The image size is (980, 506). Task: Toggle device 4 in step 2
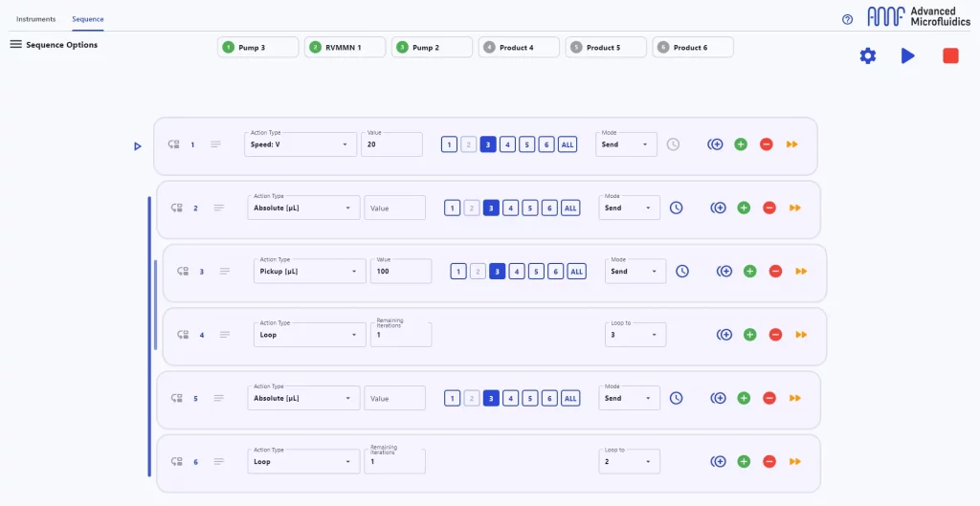(511, 208)
